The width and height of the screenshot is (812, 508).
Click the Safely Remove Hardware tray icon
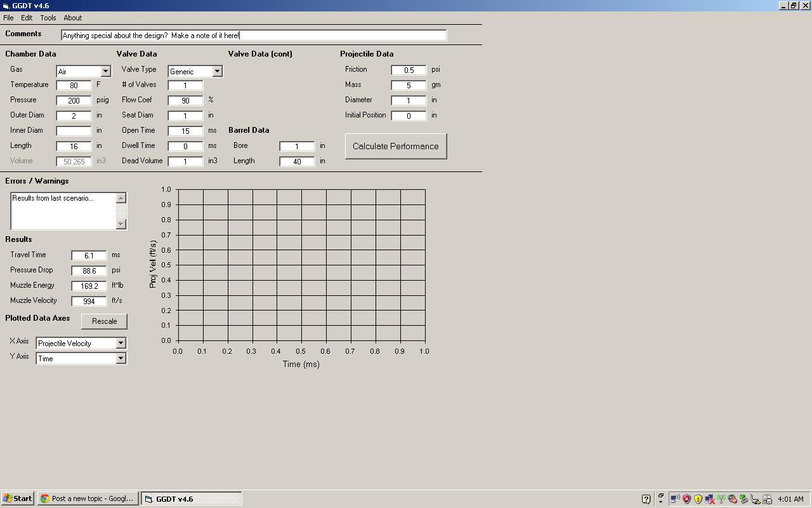coord(743,499)
